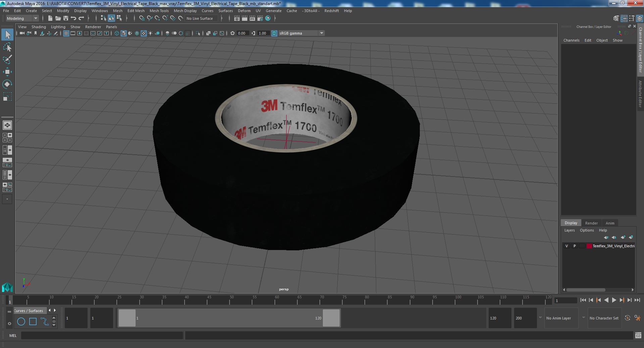
Task: Open the Attribute Editor side tab
Action: [x=640, y=94]
